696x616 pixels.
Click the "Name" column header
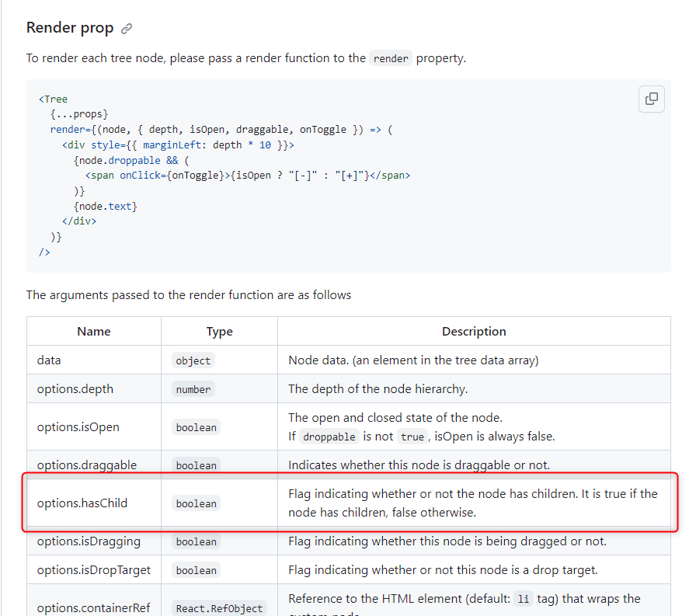point(94,332)
